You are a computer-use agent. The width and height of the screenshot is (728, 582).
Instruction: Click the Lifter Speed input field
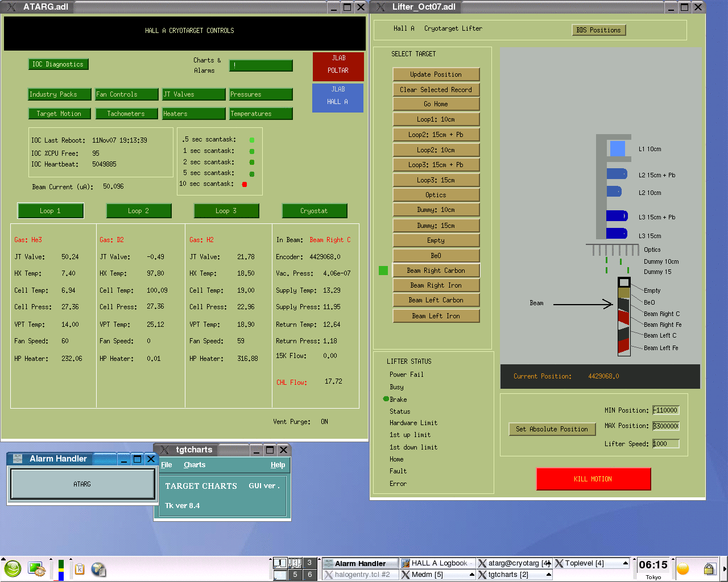point(666,444)
